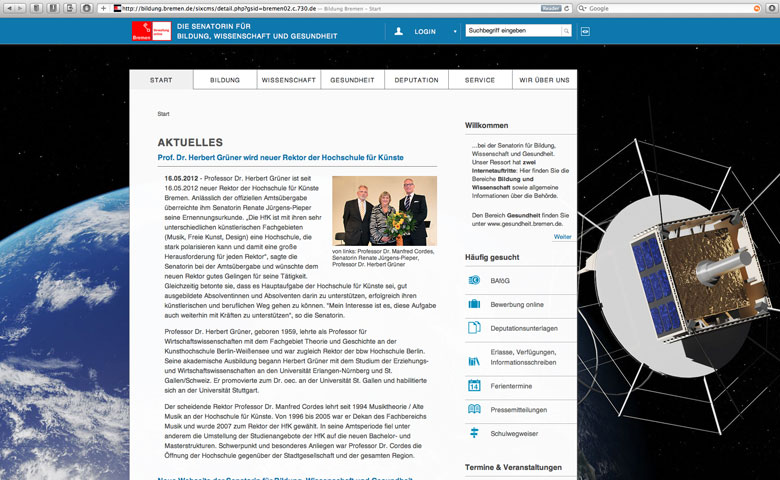The height and width of the screenshot is (480, 780).
Task: Expand the login dropdown arrow
Action: (x=455, y=31)
